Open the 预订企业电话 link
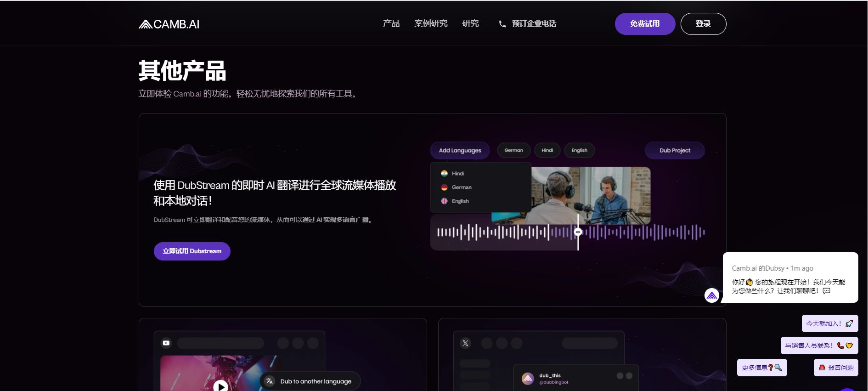 coord(534,23)
